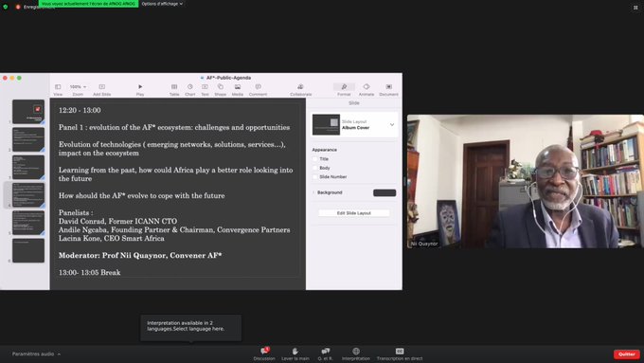
Task: Open Zoom's Interprétation globe icon
Action: tap(356, 351)
